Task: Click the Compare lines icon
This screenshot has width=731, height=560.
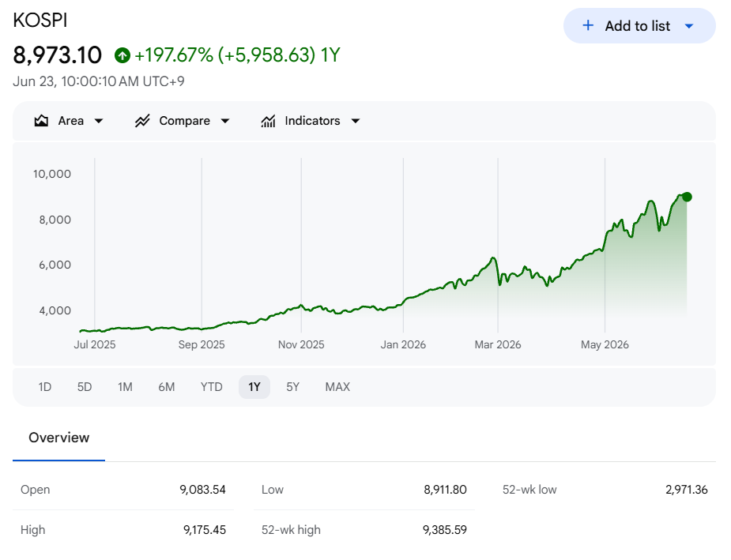Action: [x=142, y=121]
